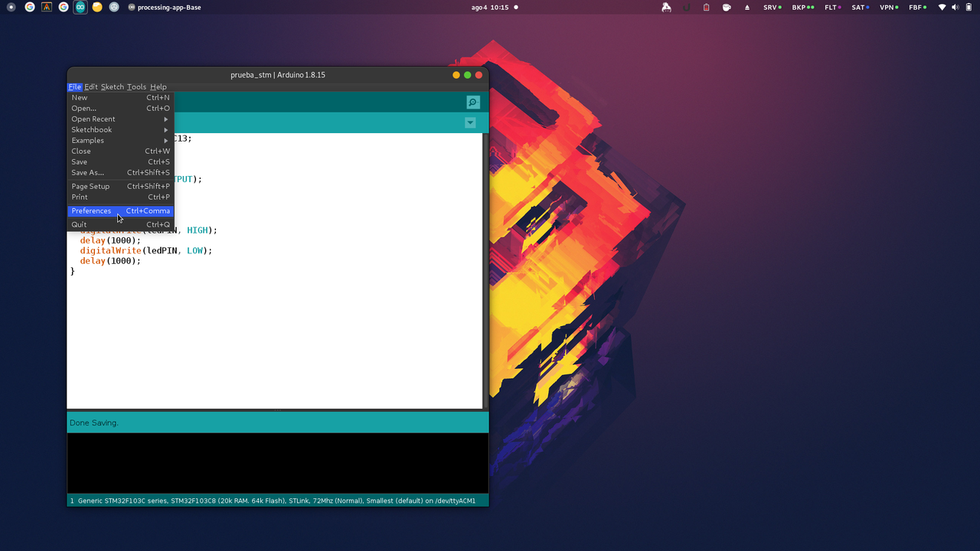Toggle the coffee cup caffeine icon
Screen dimensions: 980x551
(727, 7)
